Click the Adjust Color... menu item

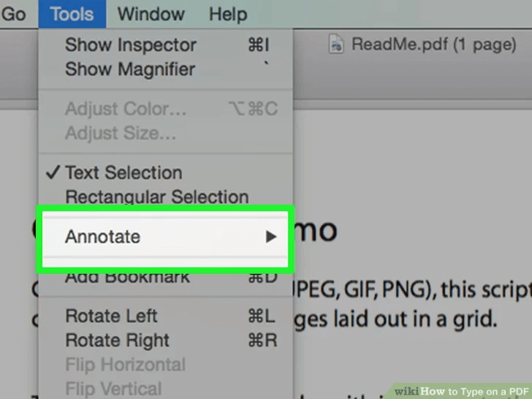pyautogui.click(x=166, y=109)
